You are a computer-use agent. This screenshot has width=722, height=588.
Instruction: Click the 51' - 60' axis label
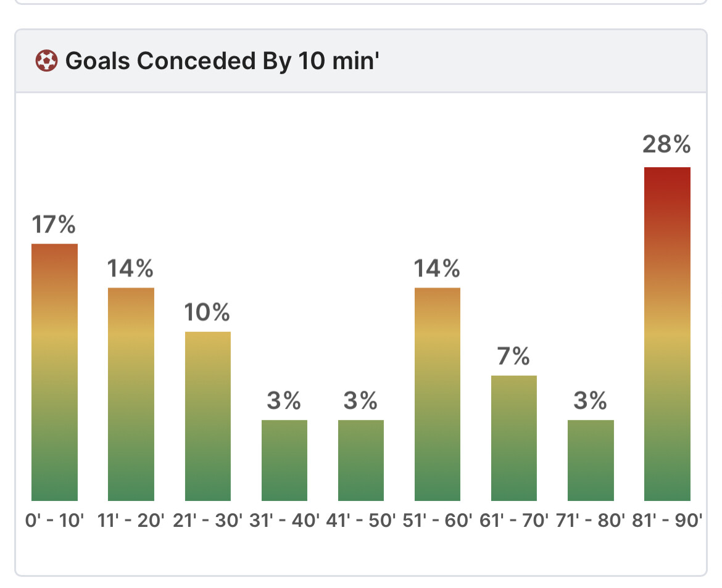(x=438, y=520)
